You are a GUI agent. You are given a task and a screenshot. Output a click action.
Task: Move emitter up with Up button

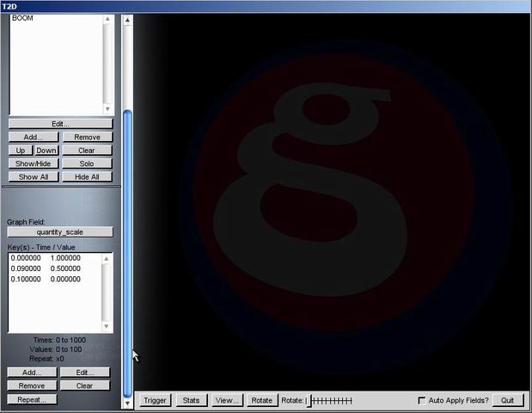[21, 150]
